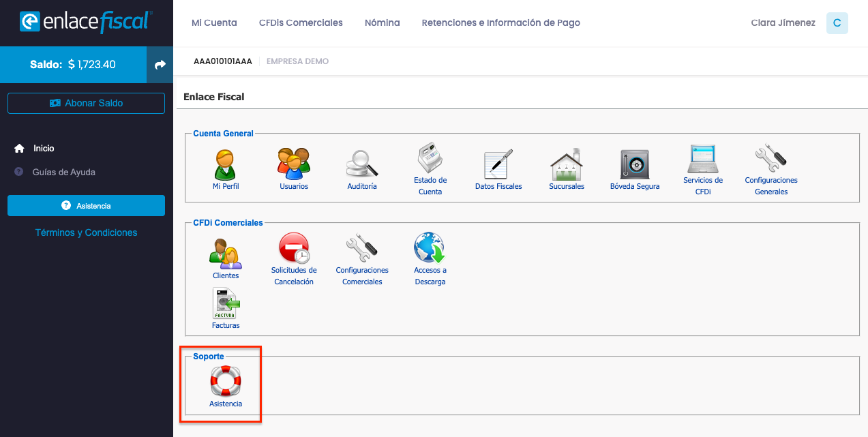Open the Auditoría magnifier icon
The image size is (868, 437).
click(362, 164)
